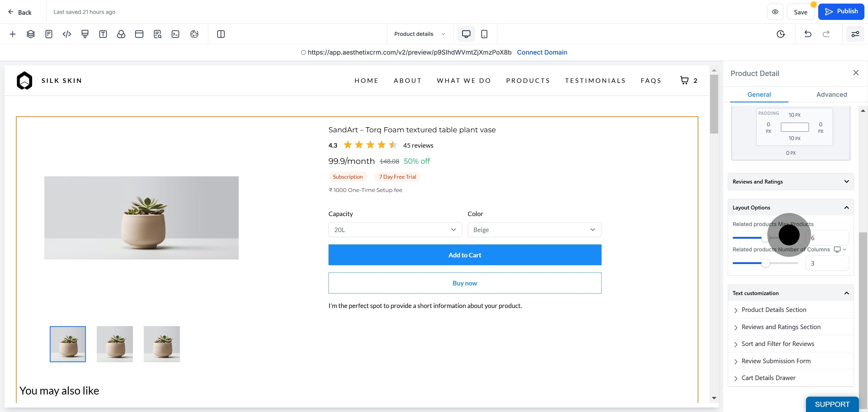Open the terminal script icon
This screenshot has width=868, height=412.
click(x=175, y=34)
